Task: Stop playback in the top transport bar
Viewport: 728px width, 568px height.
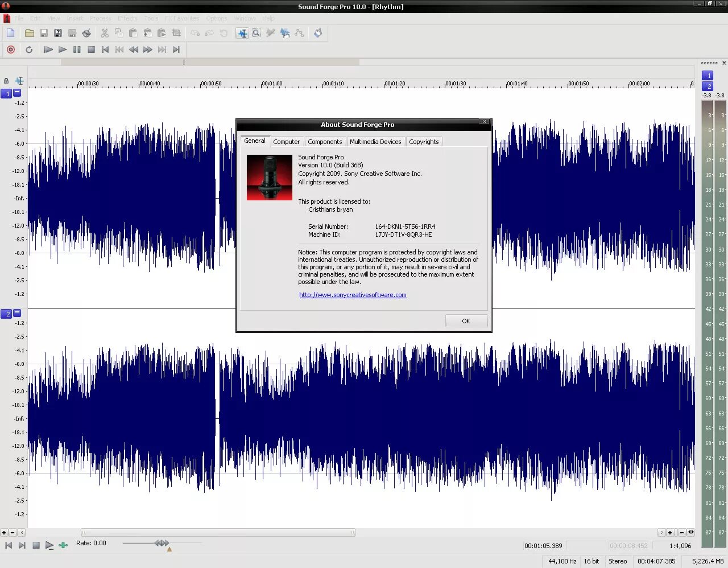Action: pyautogui.click(x=91, y=50)
